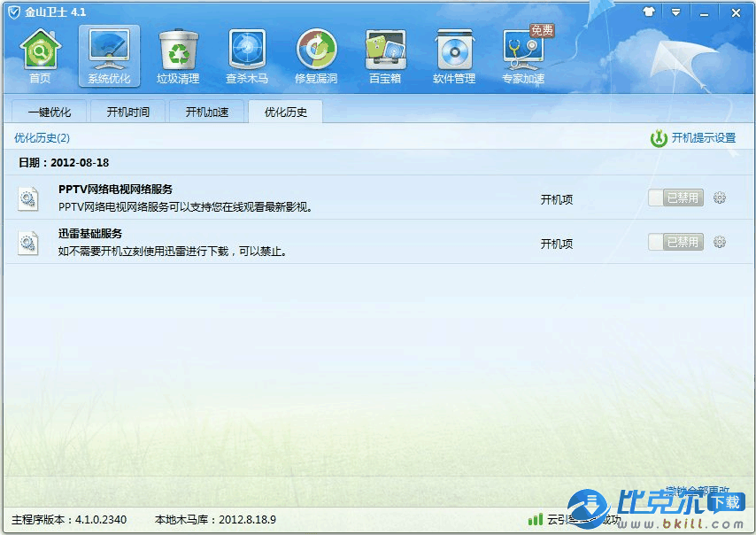756x535 pixels.
Task: Minimize the 金山卫士 window
Action: point(705,13)
